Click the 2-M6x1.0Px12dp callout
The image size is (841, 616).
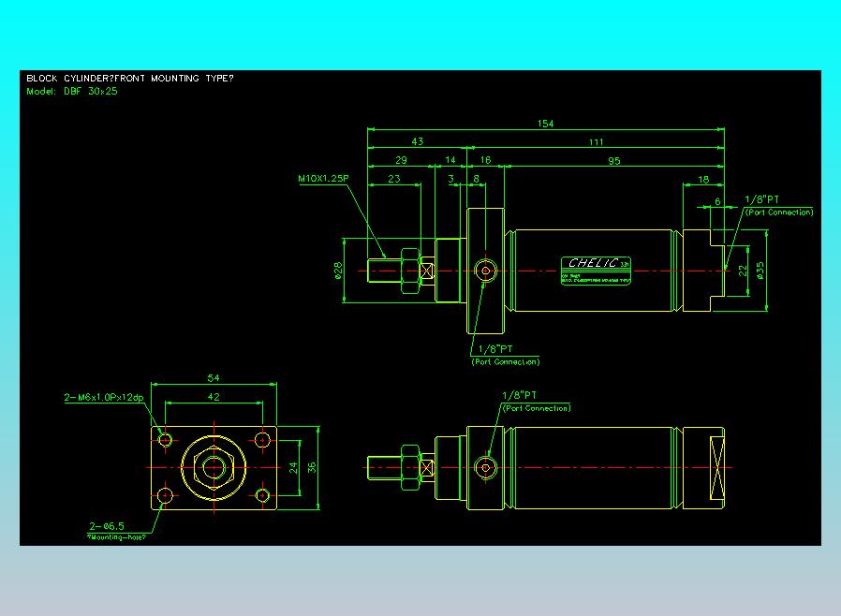[x=104, y=397]
